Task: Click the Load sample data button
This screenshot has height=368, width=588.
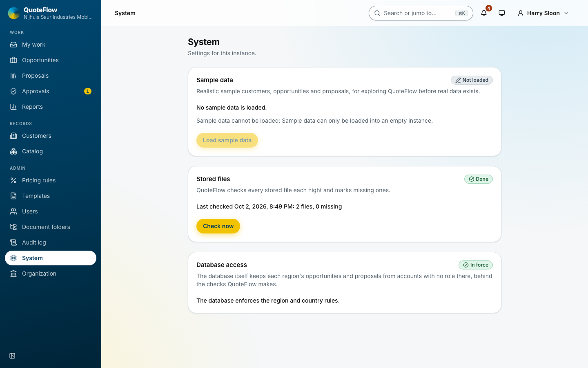Action: (227, 140)
